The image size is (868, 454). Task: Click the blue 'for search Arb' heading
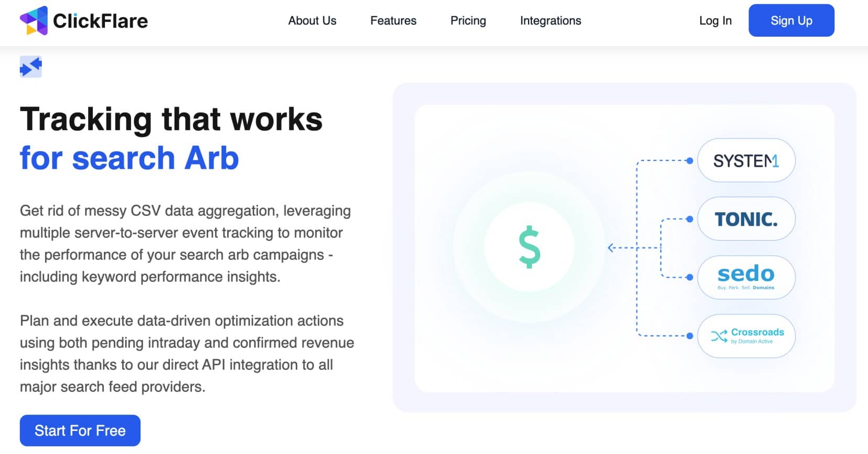pyautogui.click(x=130, y=158)
